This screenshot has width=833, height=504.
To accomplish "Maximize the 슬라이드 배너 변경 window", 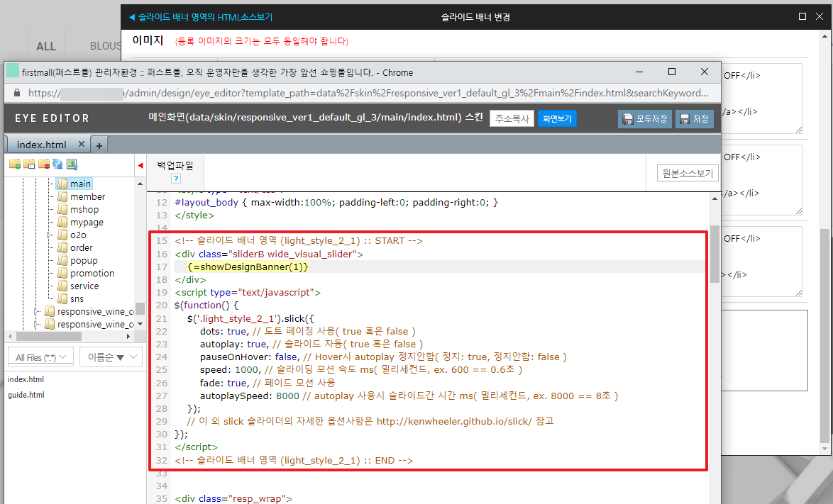I will coord(802,16).
